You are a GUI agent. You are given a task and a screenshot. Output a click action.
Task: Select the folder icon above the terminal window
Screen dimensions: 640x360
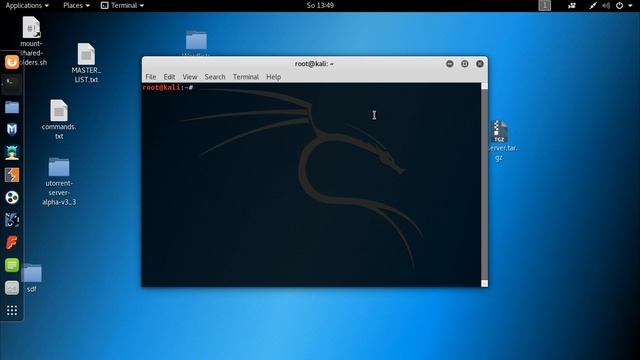coord(196,41)
